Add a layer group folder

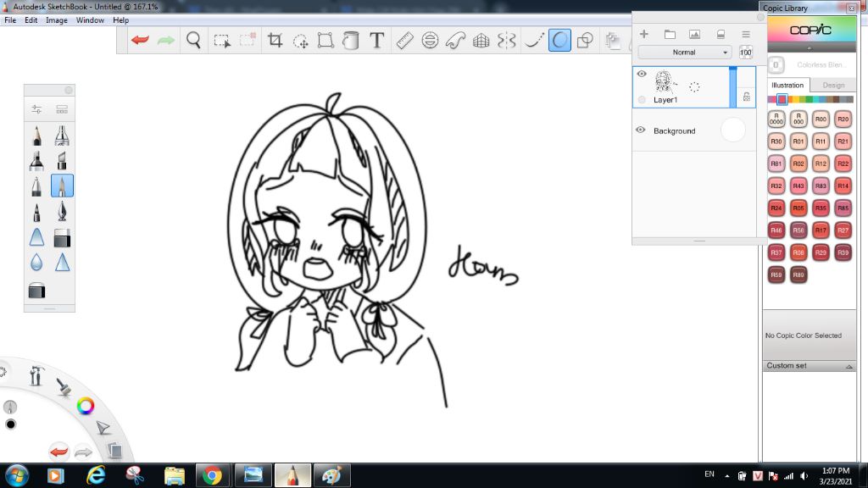[670, 34]
